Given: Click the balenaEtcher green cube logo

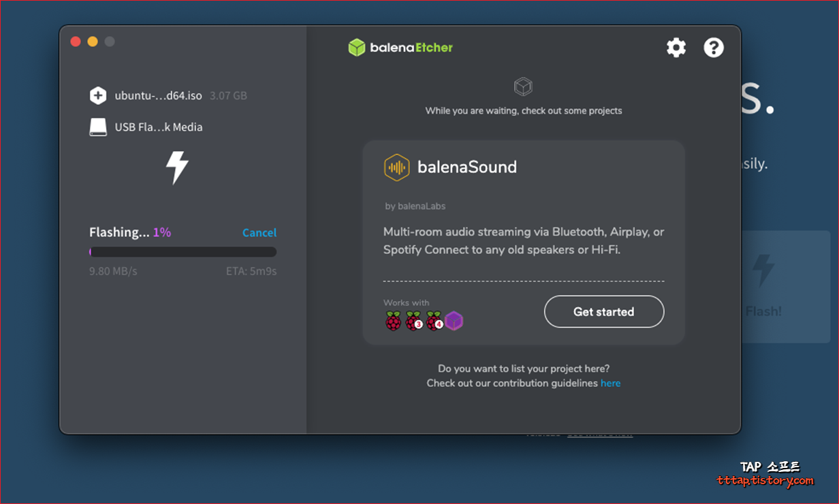Looking at the screenshot, I should click(357, 47).
